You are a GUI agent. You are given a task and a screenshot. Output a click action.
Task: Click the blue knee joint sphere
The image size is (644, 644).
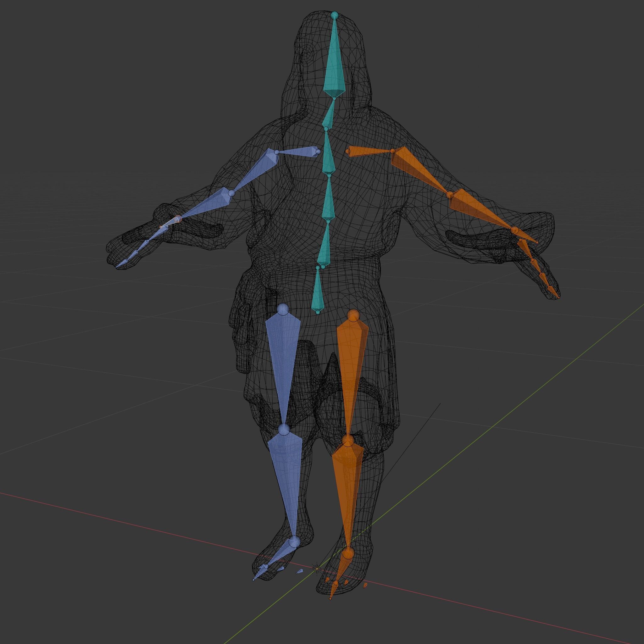click(284, 430)
